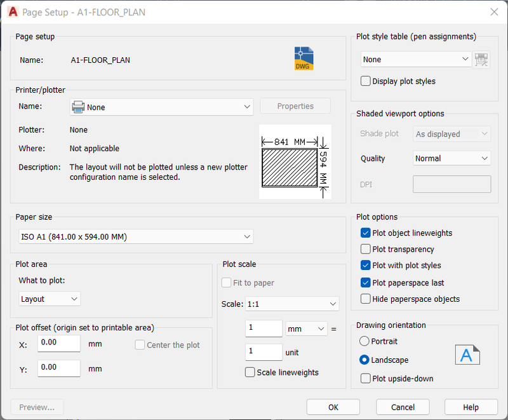Click the DWG file icon
Image resolution: width=508 pixels, height=420 pixels.
click(304, 58)
